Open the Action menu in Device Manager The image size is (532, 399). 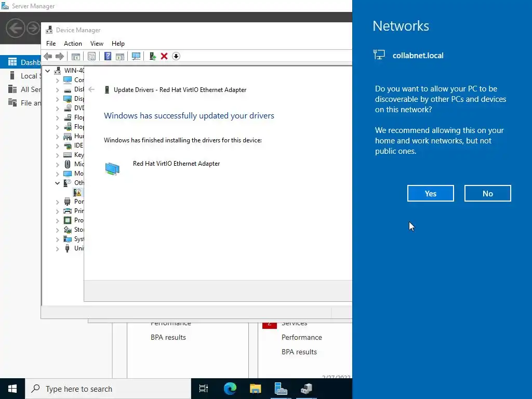tap(73, 44)
